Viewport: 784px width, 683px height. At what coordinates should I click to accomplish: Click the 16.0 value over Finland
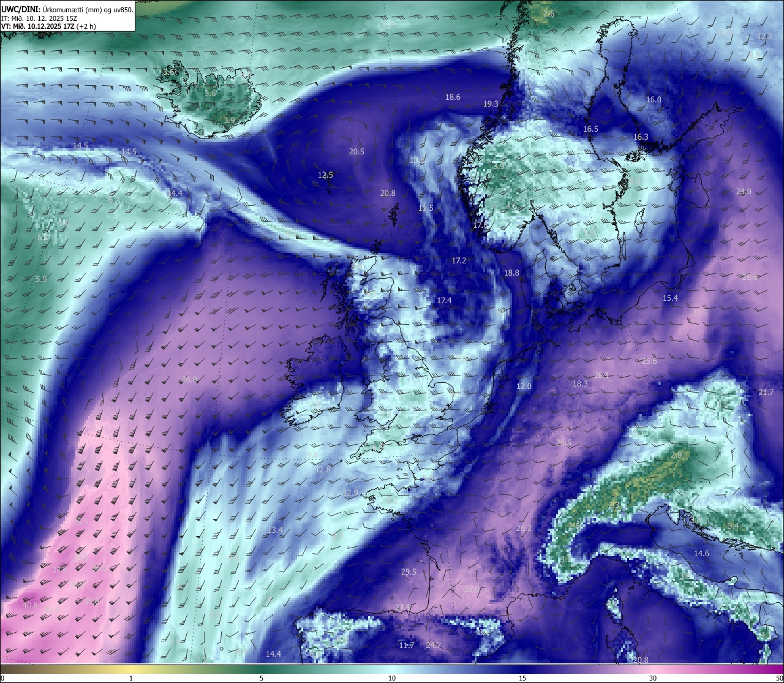[654, 99]
